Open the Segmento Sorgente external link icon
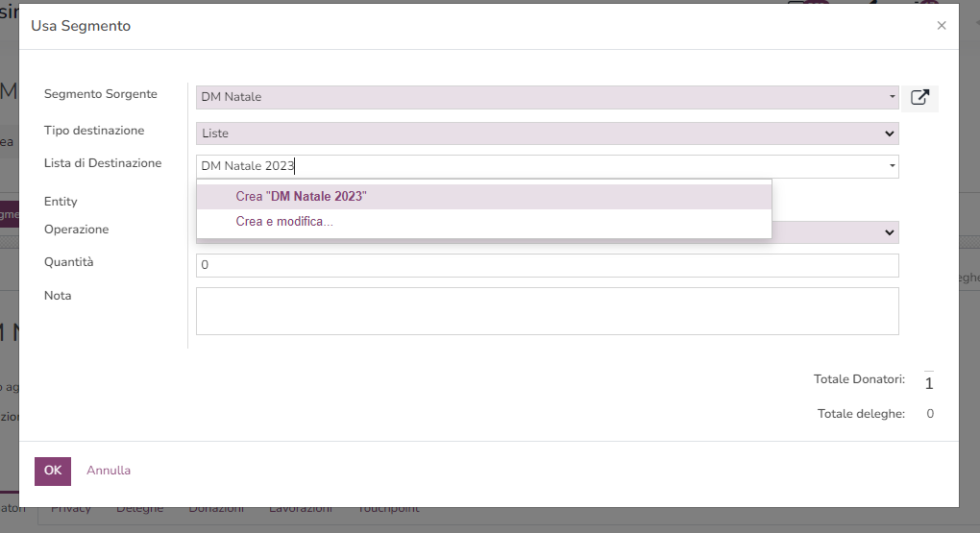The width and height of the screenshot is (980, 533). tap(919, 98)
